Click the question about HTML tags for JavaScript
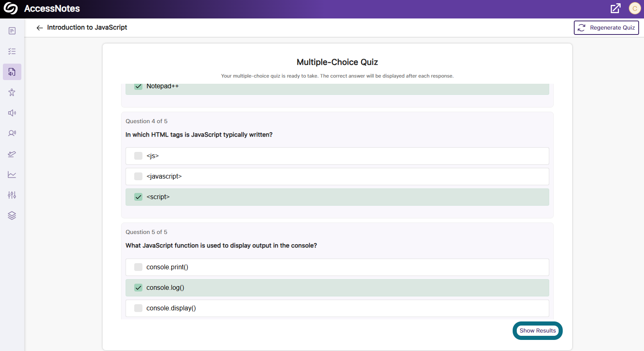644x351 pixels. click(x=199, y=135)
